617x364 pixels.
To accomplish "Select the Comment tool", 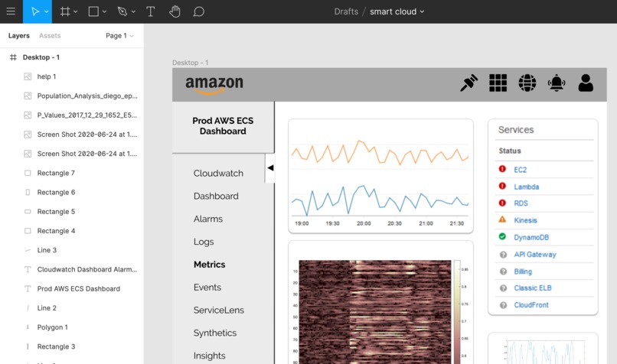I will [x=199, y=11].
